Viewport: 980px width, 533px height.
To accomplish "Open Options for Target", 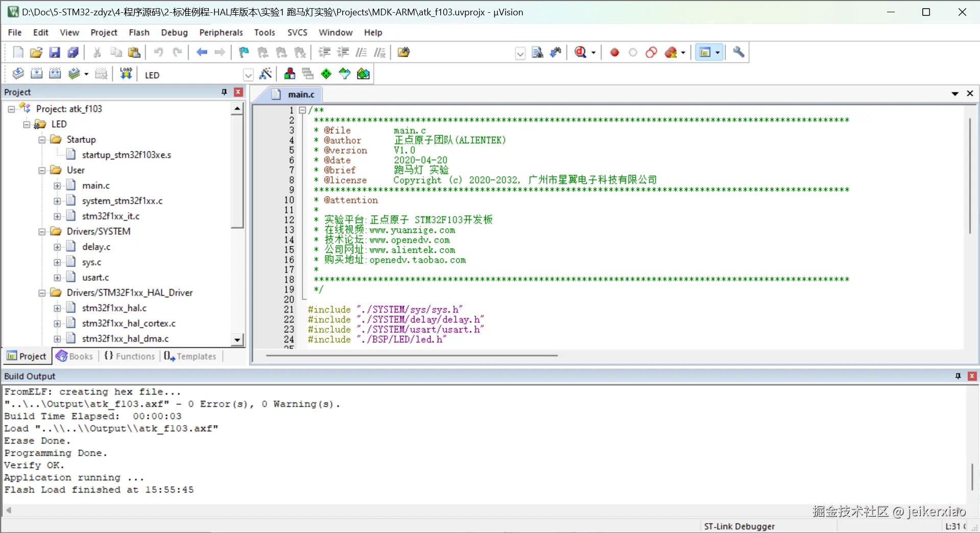I will [266, 74].
